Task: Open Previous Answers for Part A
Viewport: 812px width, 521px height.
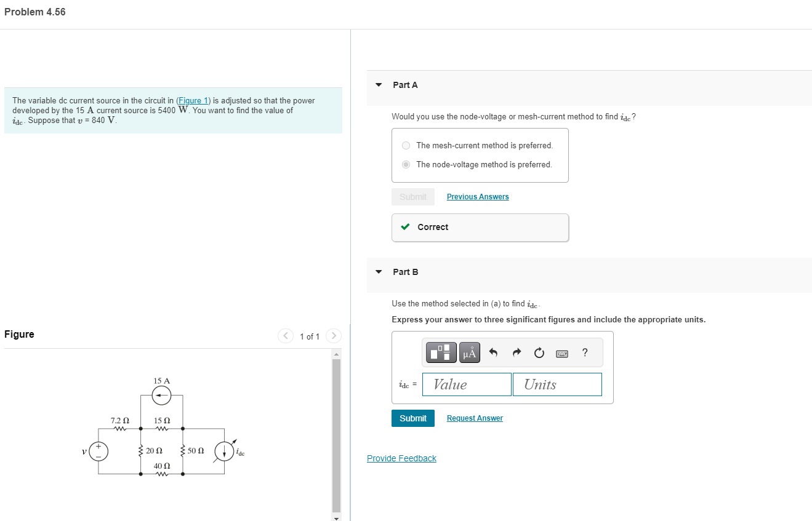Action: [x=477, y=196]
